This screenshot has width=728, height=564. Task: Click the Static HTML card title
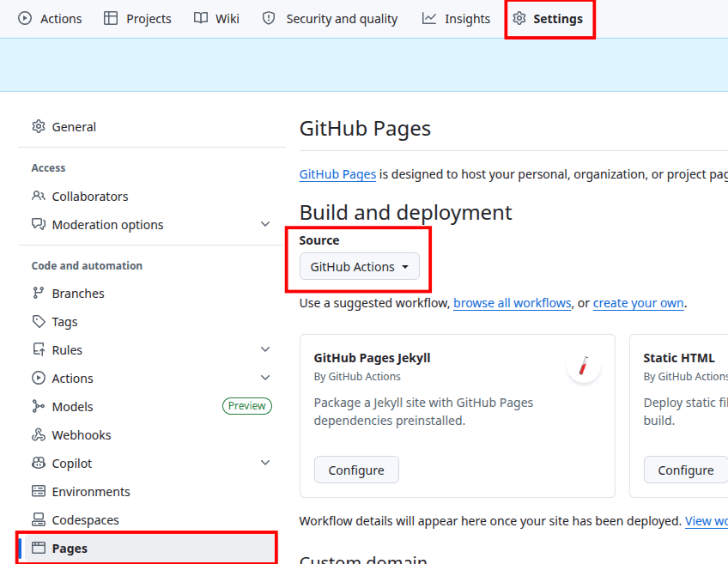[679, 358]
